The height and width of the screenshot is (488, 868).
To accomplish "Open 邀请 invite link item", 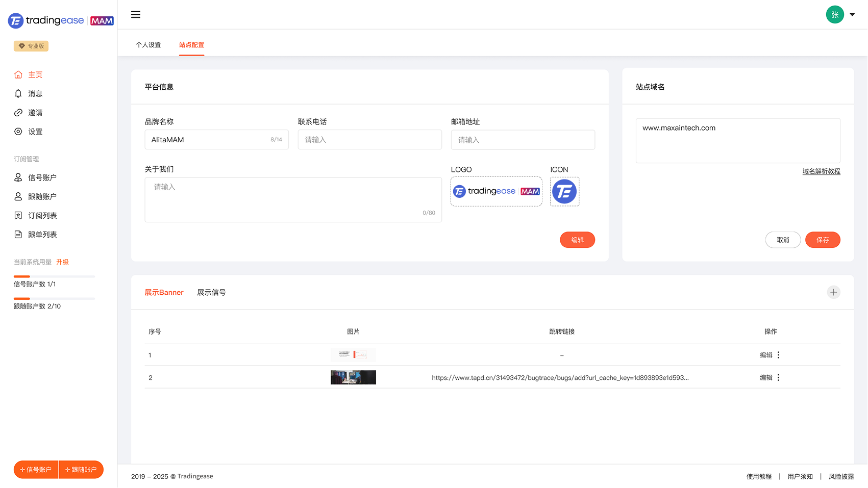I will [35, 113].
